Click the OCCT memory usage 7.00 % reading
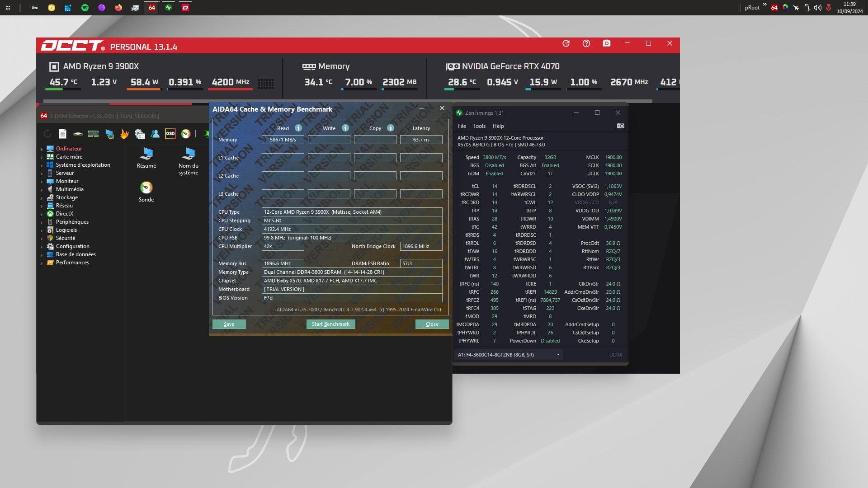This screenshot has height=488, width=868. tap(359, 82)
